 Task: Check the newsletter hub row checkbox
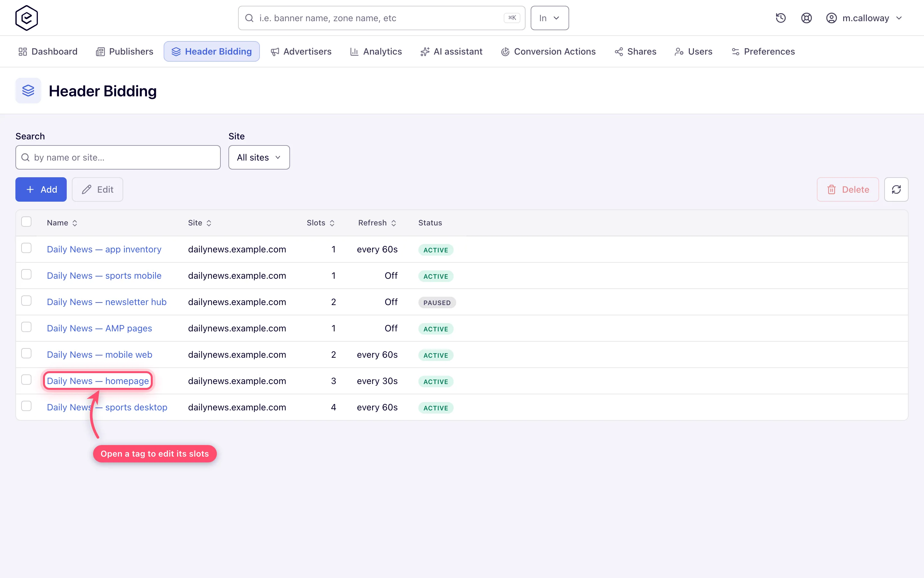[26, 301]
